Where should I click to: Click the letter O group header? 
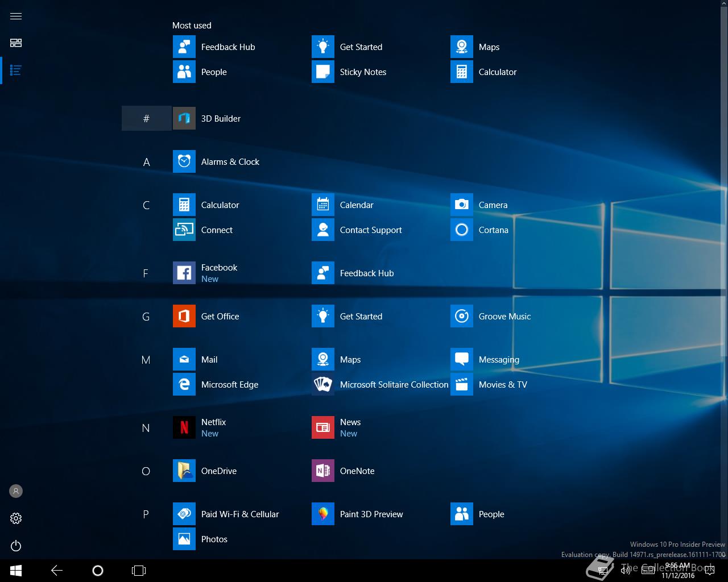click(146, 471)
